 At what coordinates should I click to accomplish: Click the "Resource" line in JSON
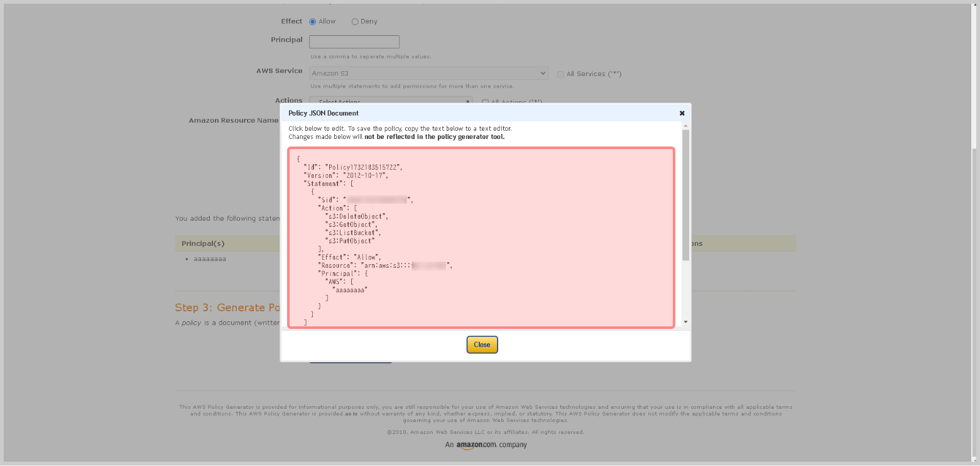click(385, 265)
